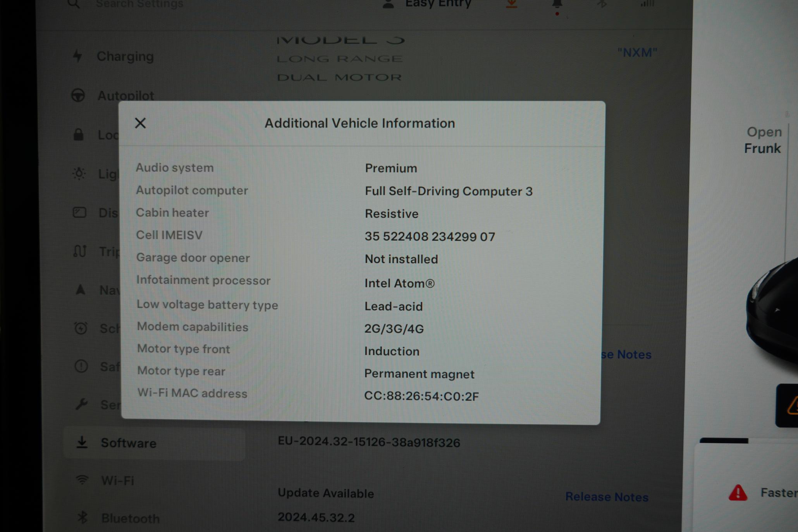Click the orange software download icon in top bar
Image resolution: width=798 pixels, height=532 pixels.
[512, 4]
